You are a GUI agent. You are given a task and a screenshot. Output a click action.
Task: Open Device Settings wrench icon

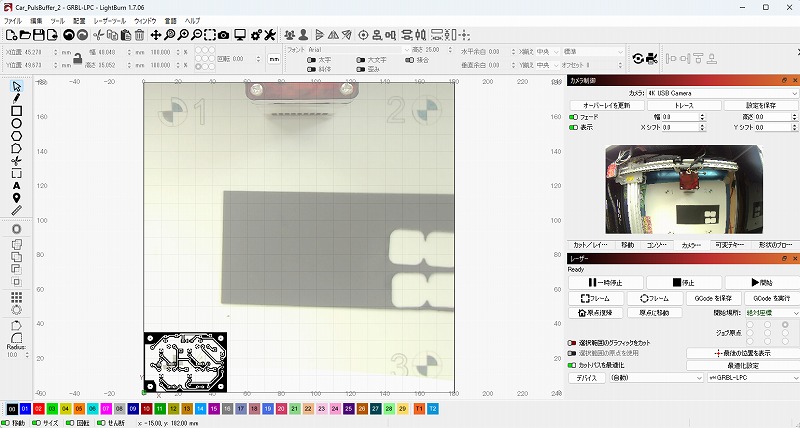[269, 35]
